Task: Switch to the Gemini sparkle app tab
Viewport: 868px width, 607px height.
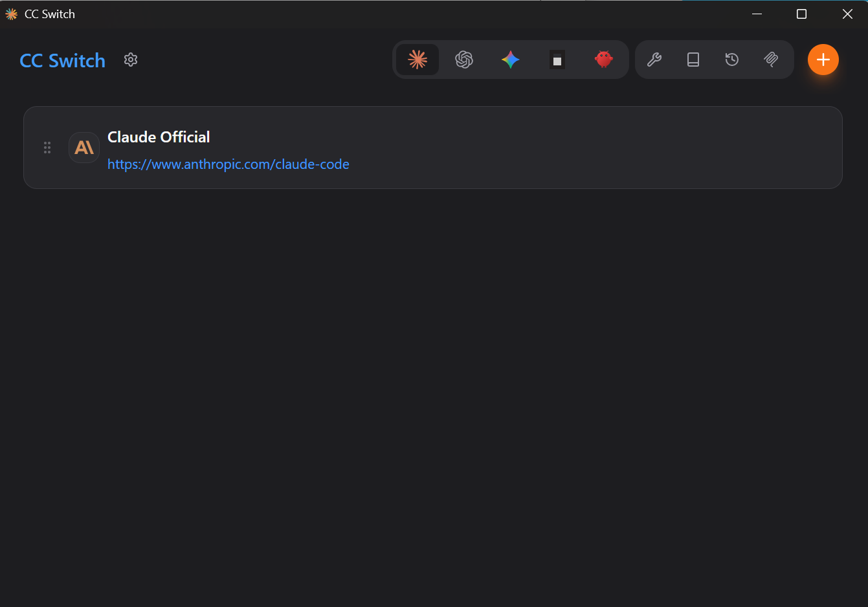Action: 511,60
